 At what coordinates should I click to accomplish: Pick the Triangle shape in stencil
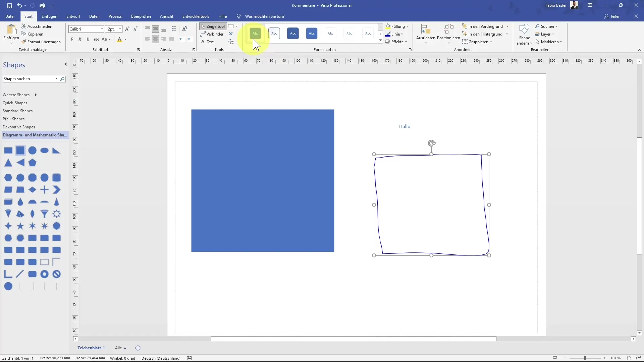(8, 163)
